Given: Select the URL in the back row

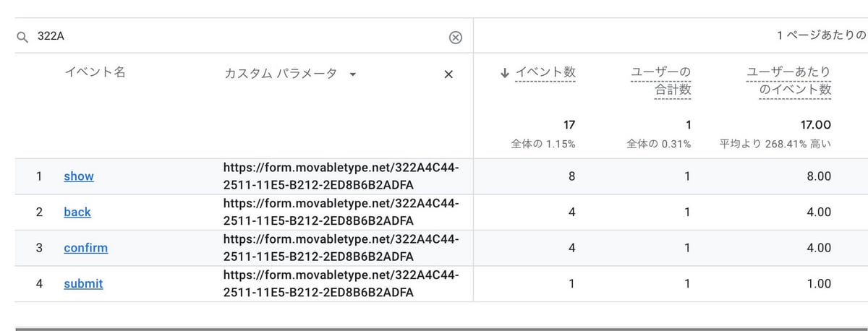Looking at the screenshot, I should tap(341, 212).
